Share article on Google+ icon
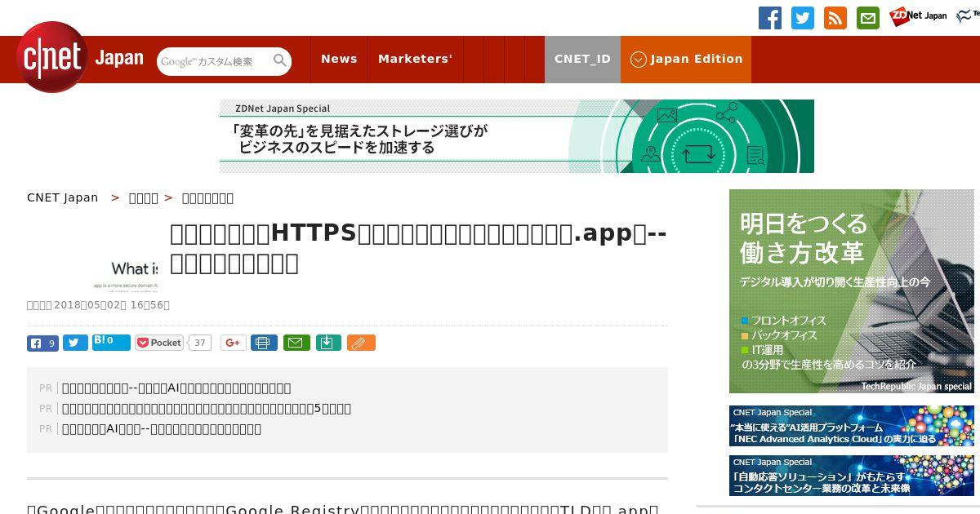 click(x=234, y=343)
